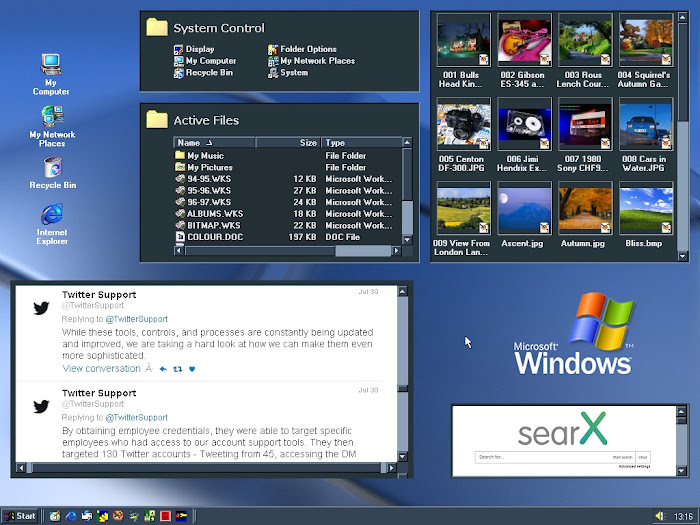Click @TwitterSupport link in first tweet
700x525 pixels.
click(x=137, y=319)
